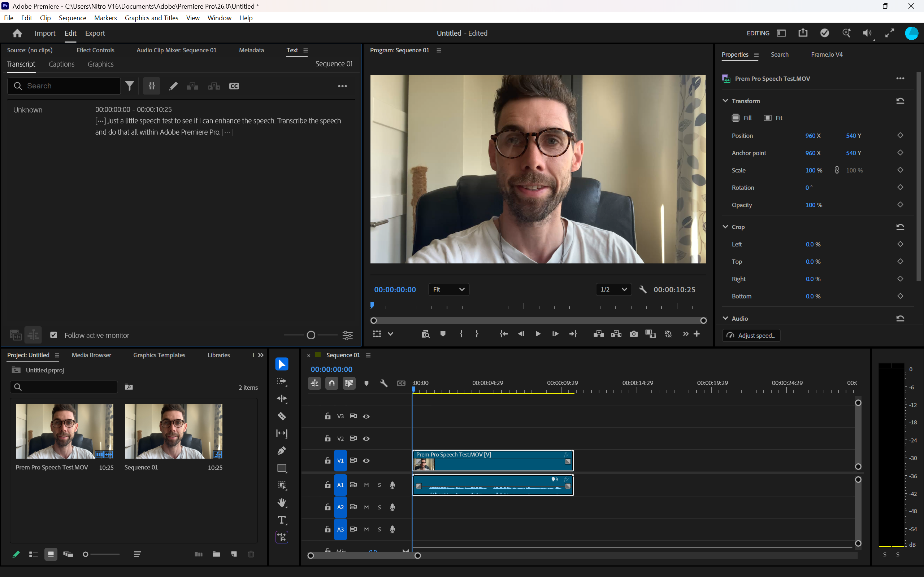Screen dimensions: 924x577
Task: Switch to the Import workspace
Action: (x=45, y=33)
